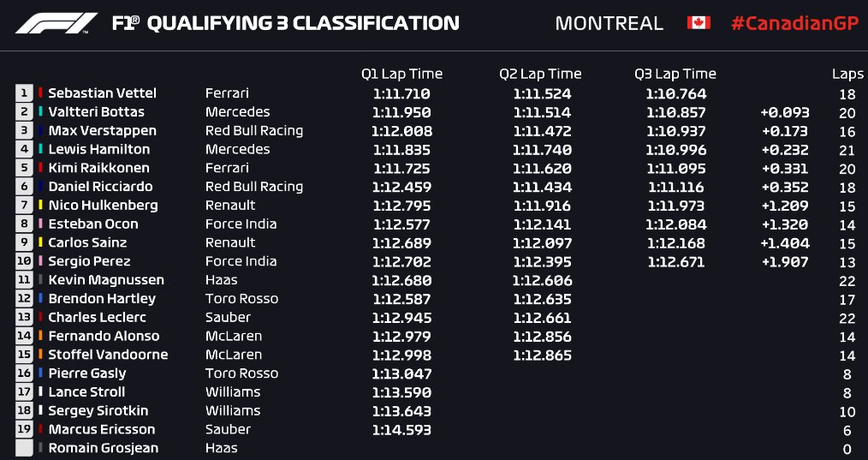Click the blank position box beside Romain Grosjean
Image resolution: width=868 pixels, height=460 pixels.
point(24,448)
